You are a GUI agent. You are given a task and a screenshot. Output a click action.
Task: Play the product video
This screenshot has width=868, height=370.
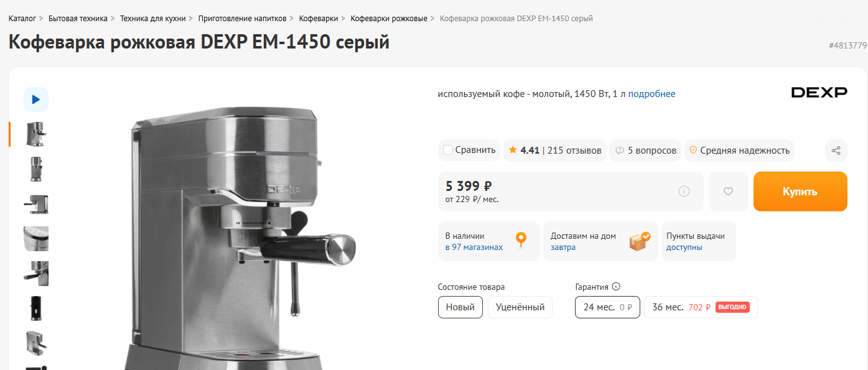click(36, 99)
